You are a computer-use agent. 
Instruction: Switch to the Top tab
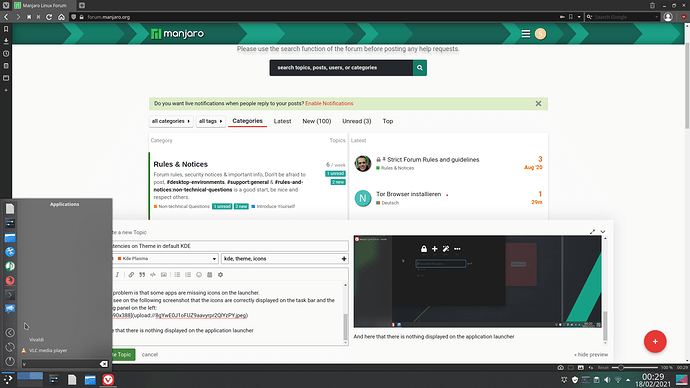coord(388,121)
